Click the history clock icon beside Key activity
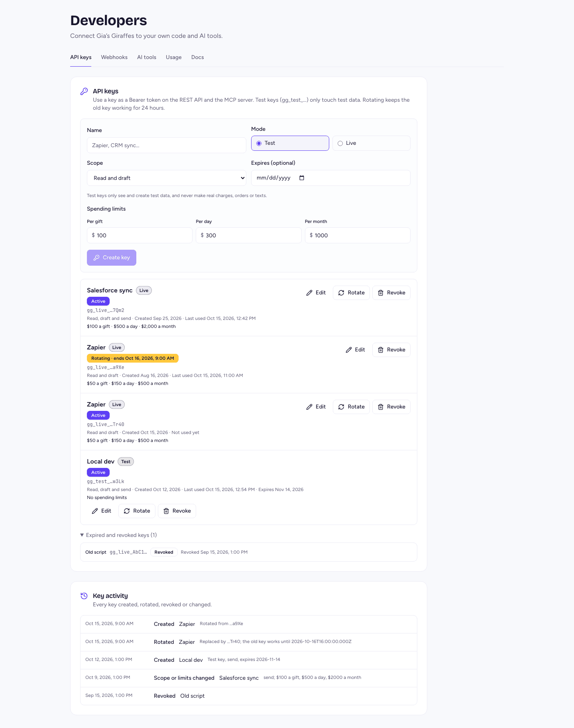This screenshot has width=574, height=728. pos(84,596)
